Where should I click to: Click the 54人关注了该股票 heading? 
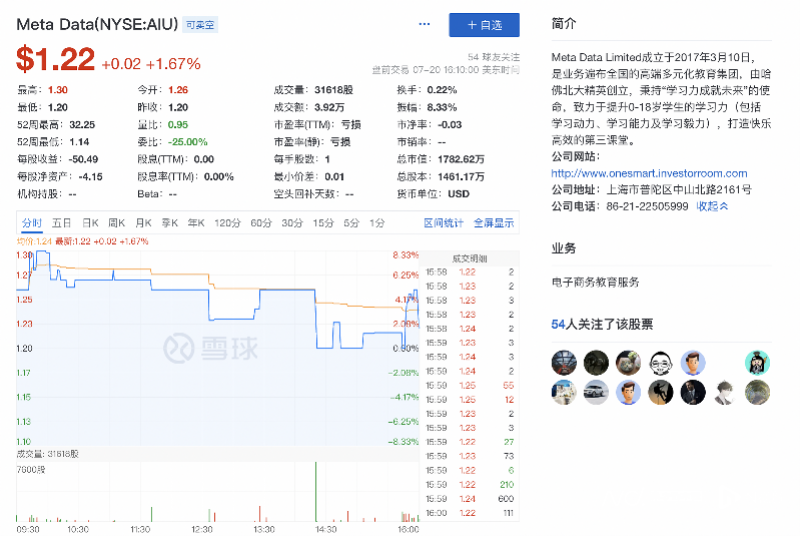click(602, 324)
